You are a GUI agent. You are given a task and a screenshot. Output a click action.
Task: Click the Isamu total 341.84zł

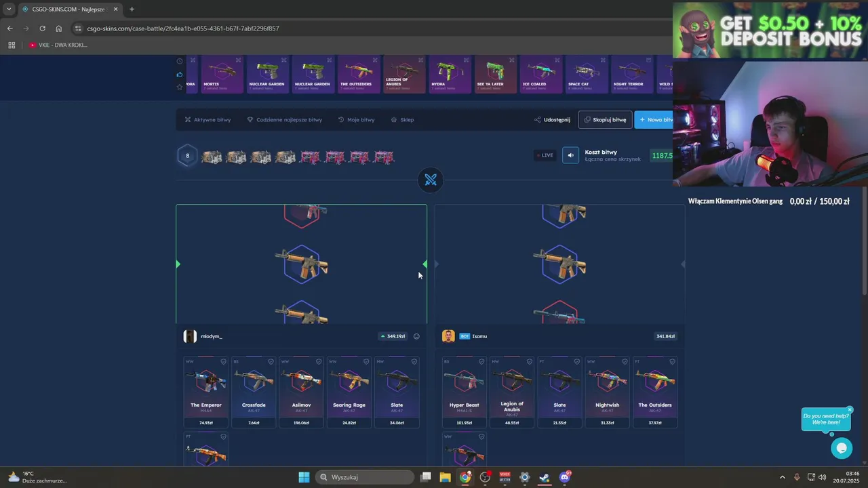tap(665, 336)
